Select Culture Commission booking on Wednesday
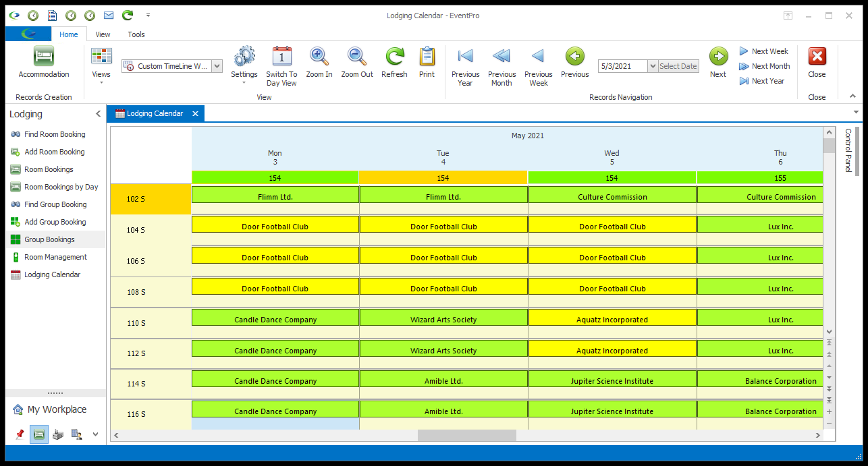868x466 pixels. pyautogui.click(x=612, y=195)
